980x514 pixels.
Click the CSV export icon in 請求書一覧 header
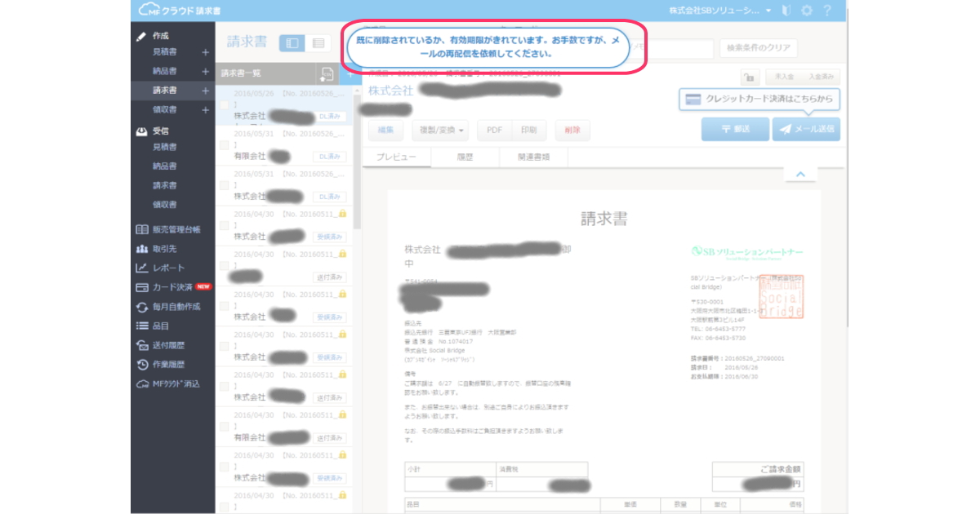click(327, 73)
